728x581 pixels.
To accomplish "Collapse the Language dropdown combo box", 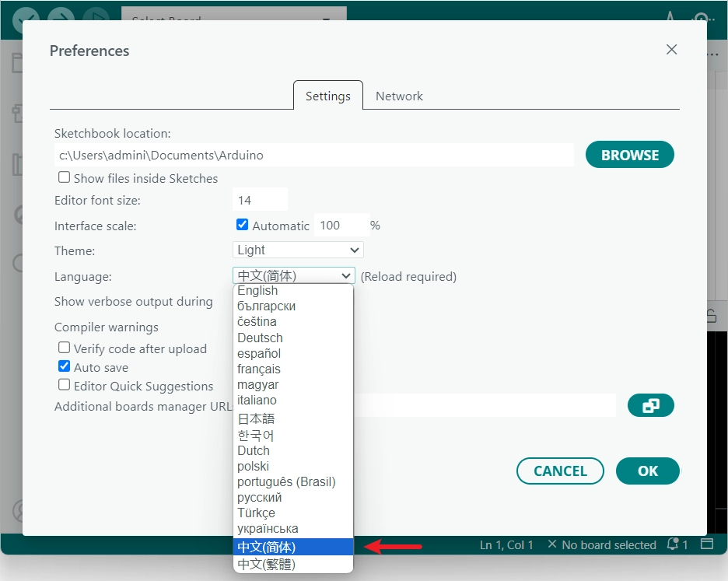I will click(294, 275).
